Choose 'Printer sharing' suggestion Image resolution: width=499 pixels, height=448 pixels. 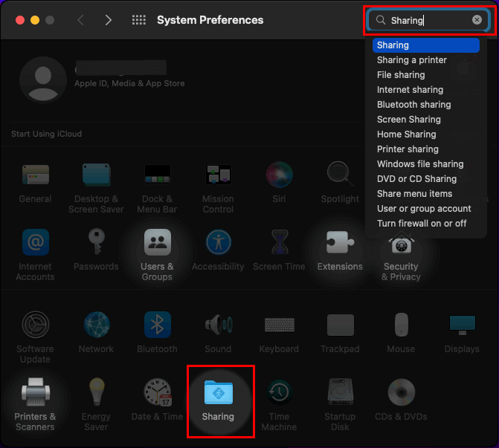click(408, 149)
